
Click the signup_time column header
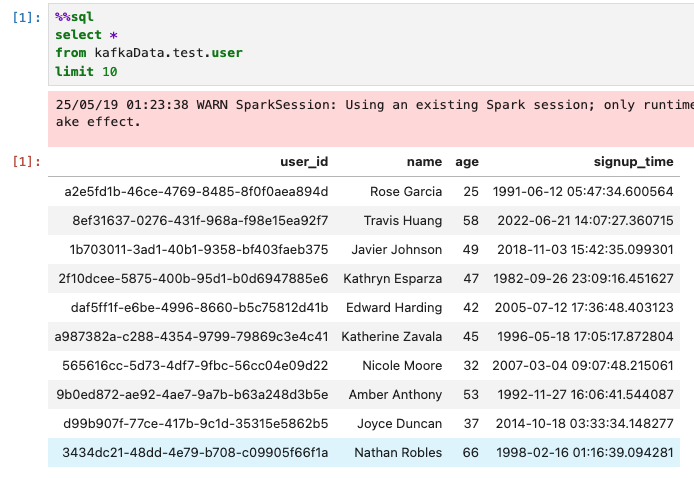pyautogui.click(x=633, y=162)
